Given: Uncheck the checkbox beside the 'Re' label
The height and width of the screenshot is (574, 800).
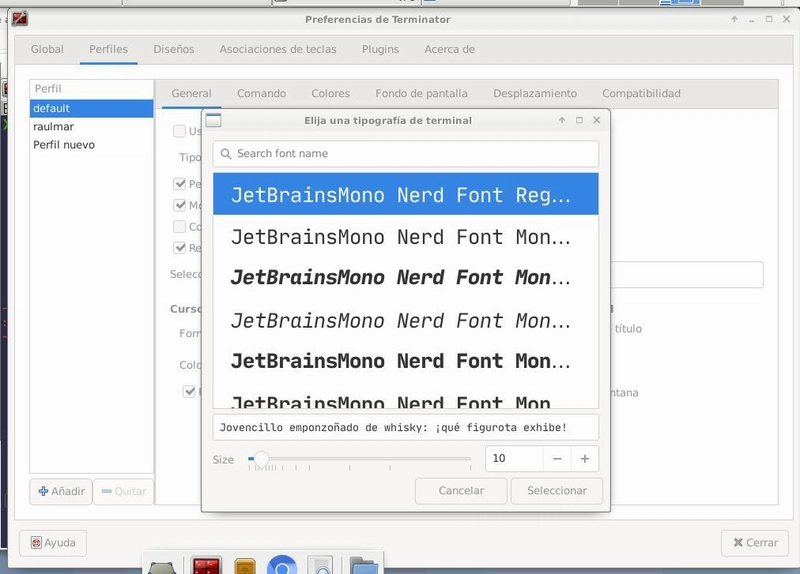Looking at the screenshot, I should tap(179, 248).
